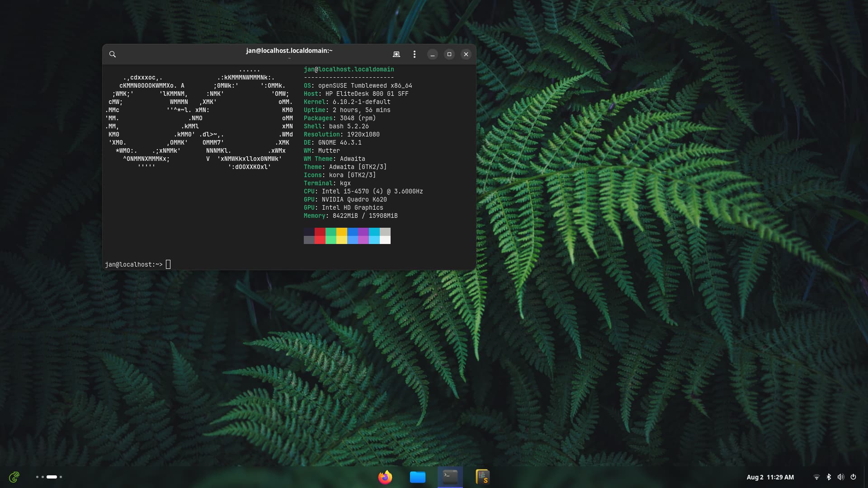Click the volume speaker icon
The image size is (868, 488).
pyautogui.click(x=840, y=477)
